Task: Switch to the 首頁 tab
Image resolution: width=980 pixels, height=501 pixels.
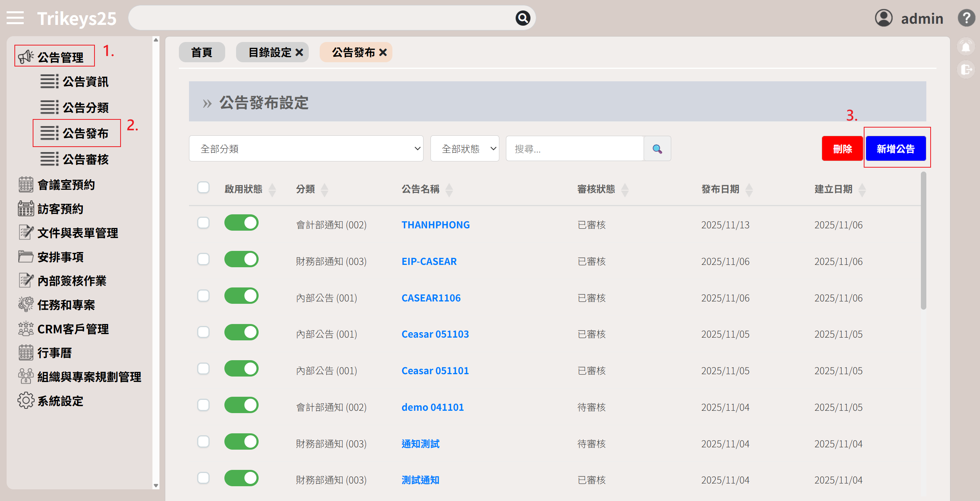Action: tap(202, 52)
